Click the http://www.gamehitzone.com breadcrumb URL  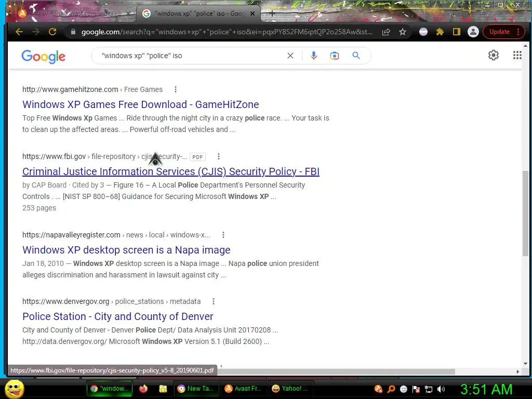[70, 89]
